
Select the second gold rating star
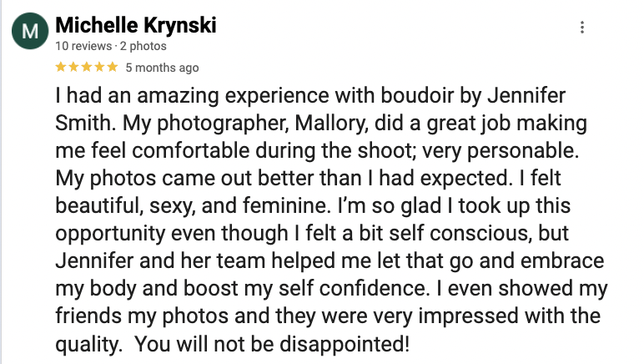[x=74, y=67]
